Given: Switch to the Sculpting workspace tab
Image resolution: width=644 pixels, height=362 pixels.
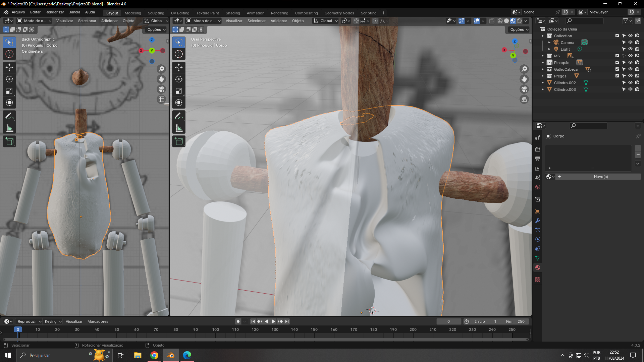Looking at the screenshot, I should tap(156, 13).
